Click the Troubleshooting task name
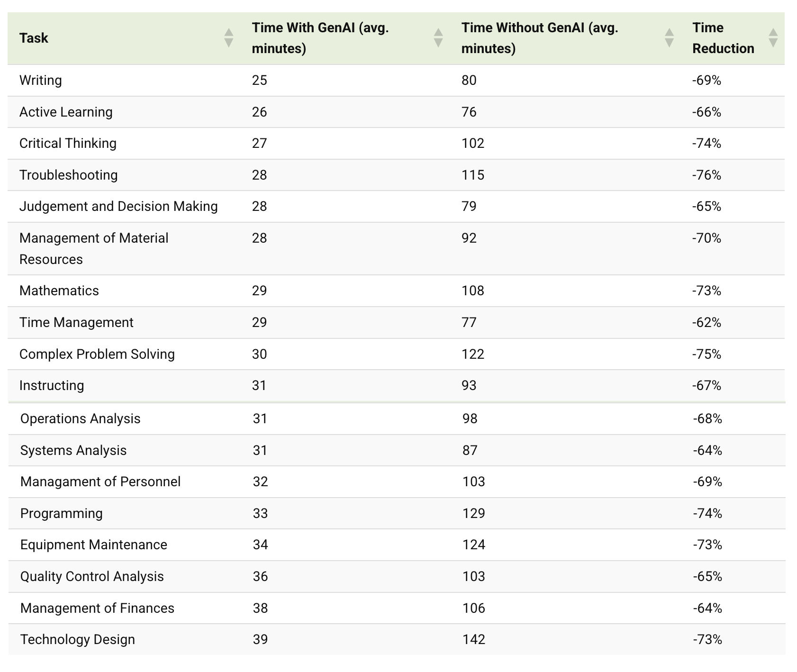The image size is (797, 672). click(x=69, y=175)
